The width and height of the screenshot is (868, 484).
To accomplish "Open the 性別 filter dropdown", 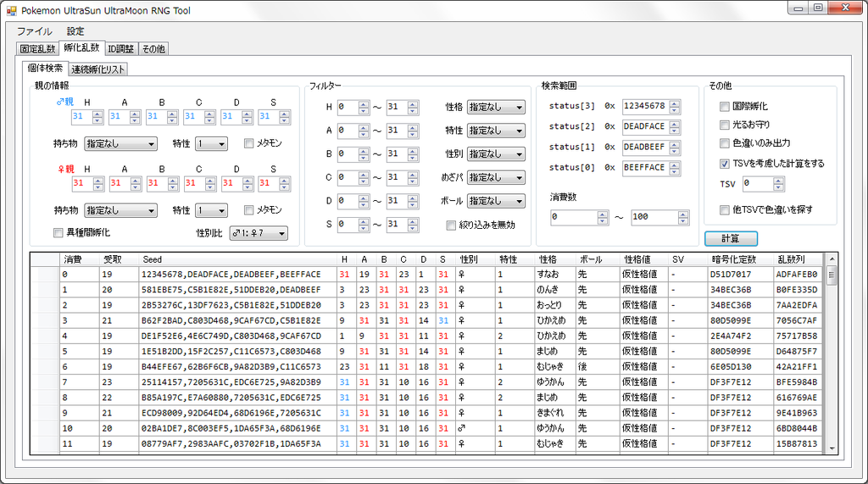I will click(496, 154).
